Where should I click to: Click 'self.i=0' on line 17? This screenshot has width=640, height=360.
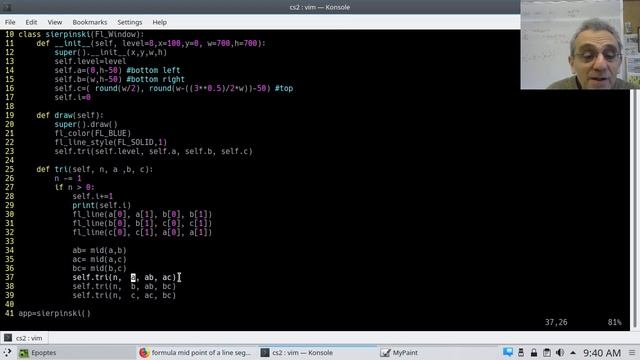72,97
